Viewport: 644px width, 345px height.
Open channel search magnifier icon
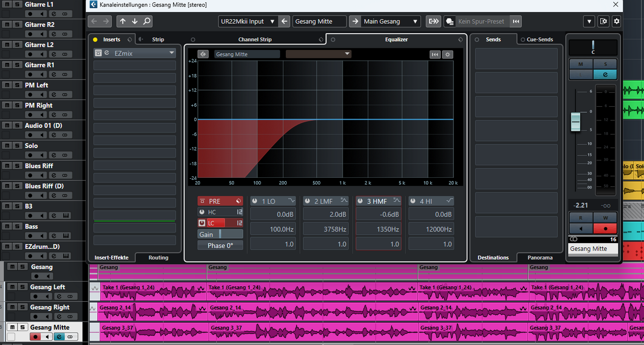(x=146, y=21)
